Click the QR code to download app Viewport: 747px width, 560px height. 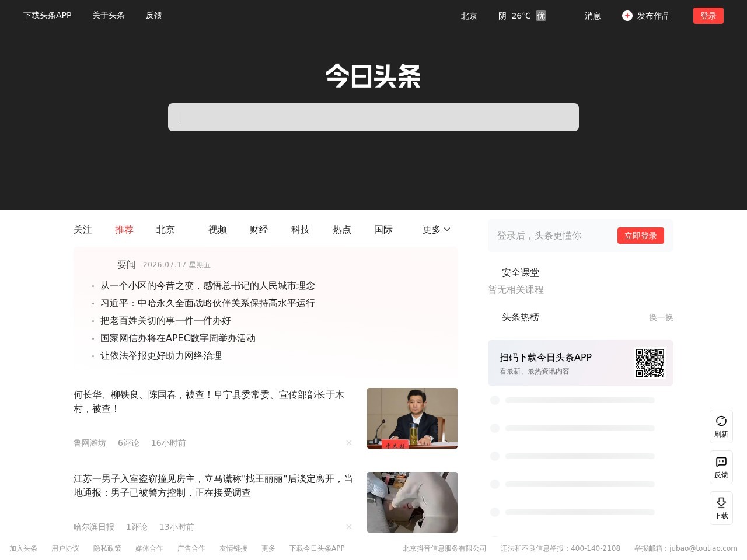click(650, 363)
